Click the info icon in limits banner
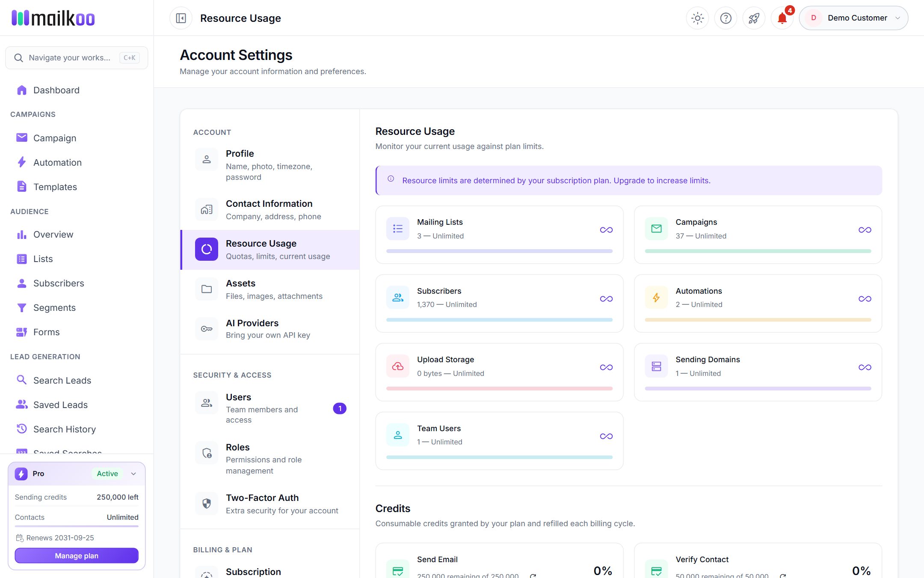924x578 pixels. (391, 179)
